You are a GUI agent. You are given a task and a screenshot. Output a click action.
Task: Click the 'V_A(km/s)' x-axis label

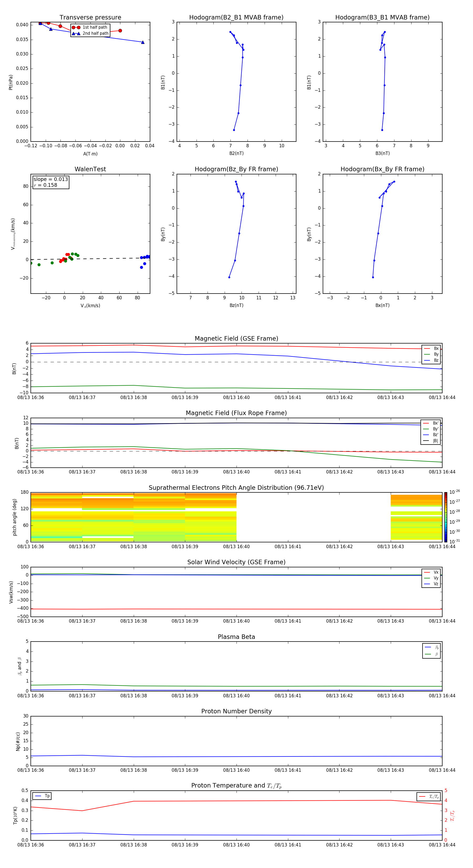(x=90, y=306)
